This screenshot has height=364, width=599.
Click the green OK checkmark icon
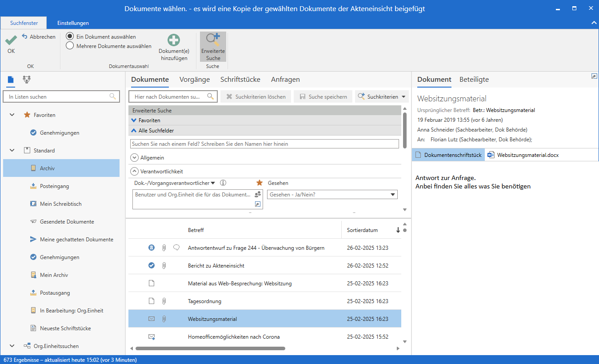(11, 40)
